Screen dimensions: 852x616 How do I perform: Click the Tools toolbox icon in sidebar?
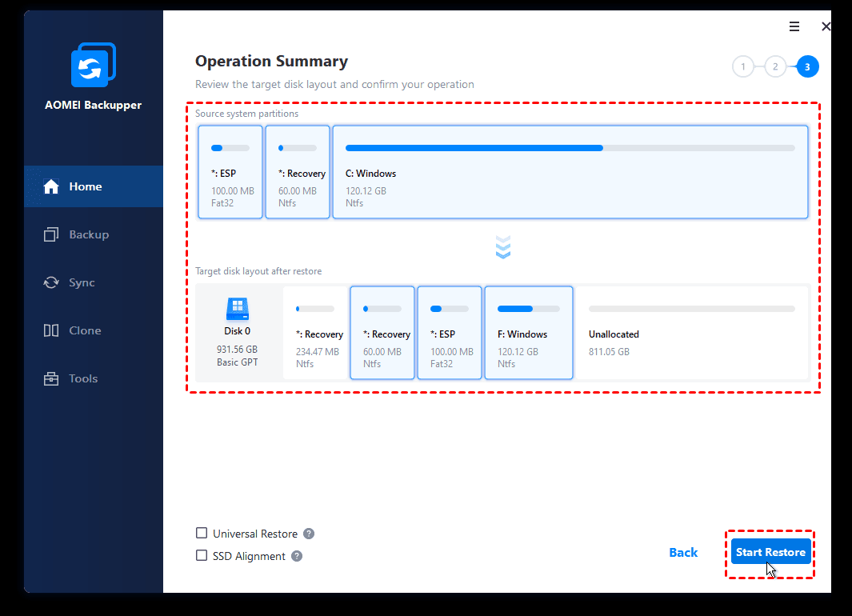(x=51, y=378)
